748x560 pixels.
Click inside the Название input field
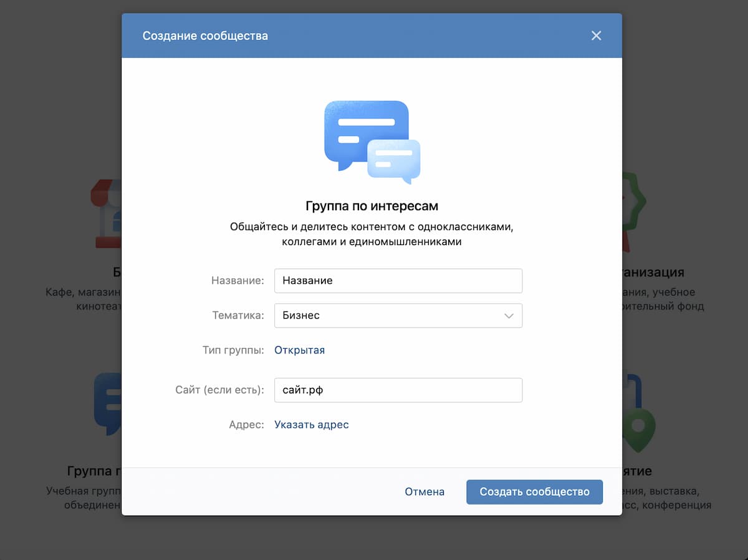tap(398, 281)
